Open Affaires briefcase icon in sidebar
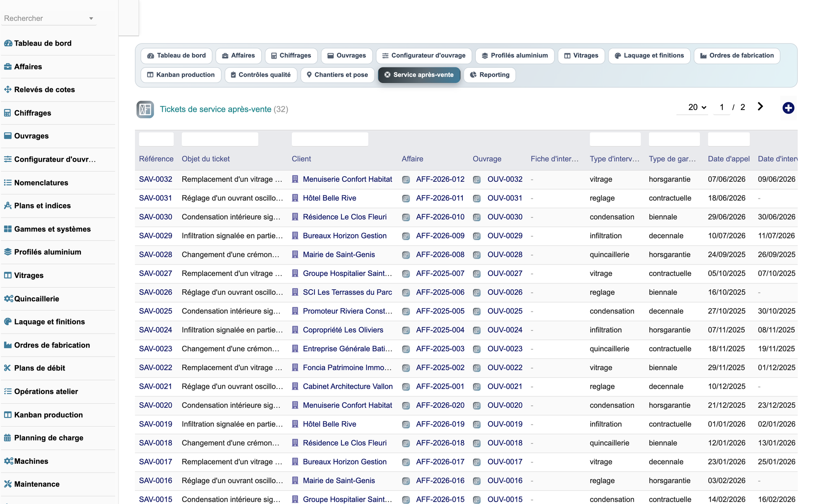This screenshot has height=504, width=815. coord(8,67)
